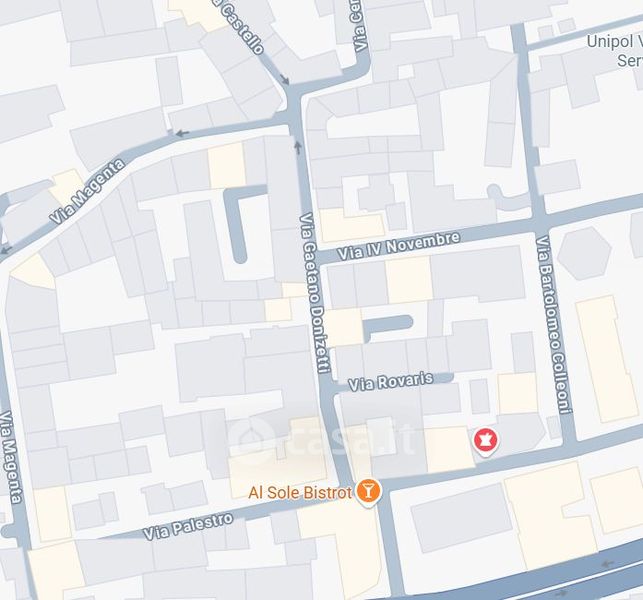Click the diagonal Via Magenta label
This screenshot has width=643, height=600.
coord(87,191)
